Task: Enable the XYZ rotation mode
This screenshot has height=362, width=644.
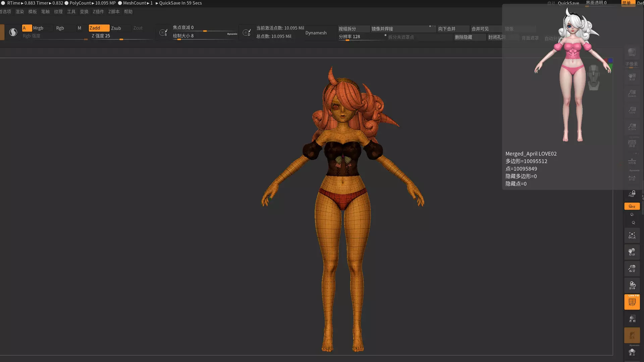Action: (x=632, y=206)
